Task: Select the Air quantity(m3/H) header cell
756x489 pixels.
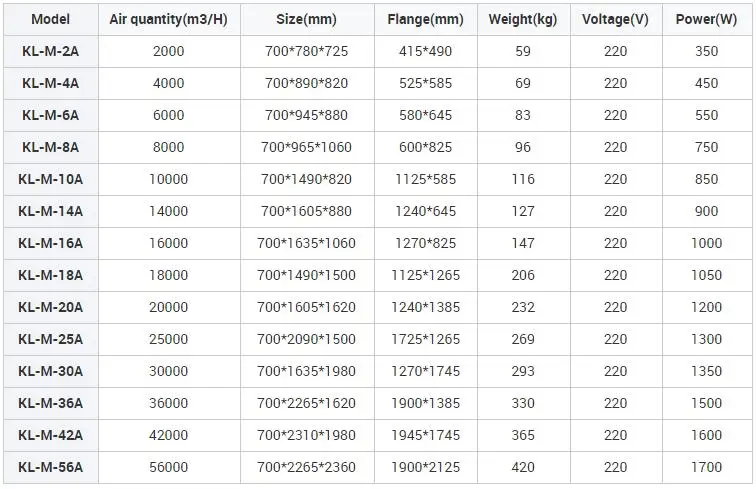Action: click(x=169, y=19)
